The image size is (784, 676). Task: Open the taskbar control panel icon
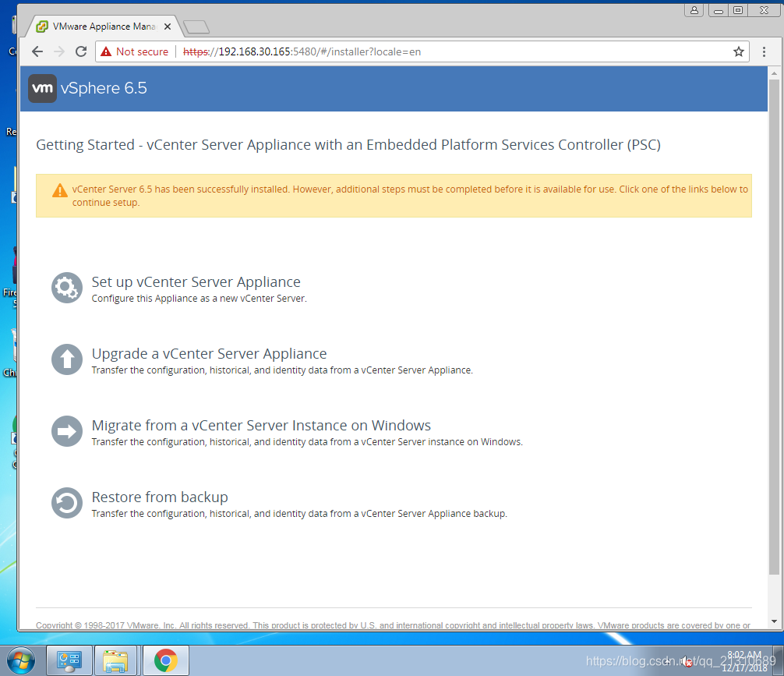click(x=69, y=660)
